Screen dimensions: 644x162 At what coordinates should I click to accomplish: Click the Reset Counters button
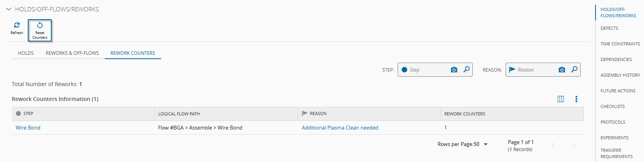(40, 30)
